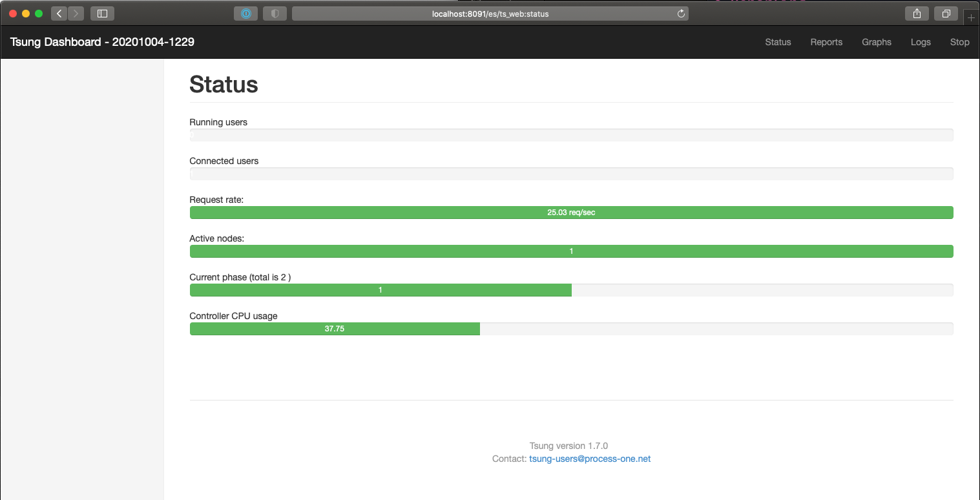This screenshot has width=980, height=500.
Task: Click the Connected users progress bar
Action: tap(571, 174)
